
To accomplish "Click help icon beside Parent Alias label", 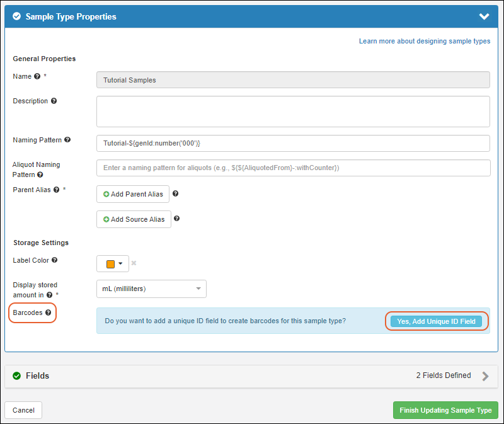I will tap(56, 190).
